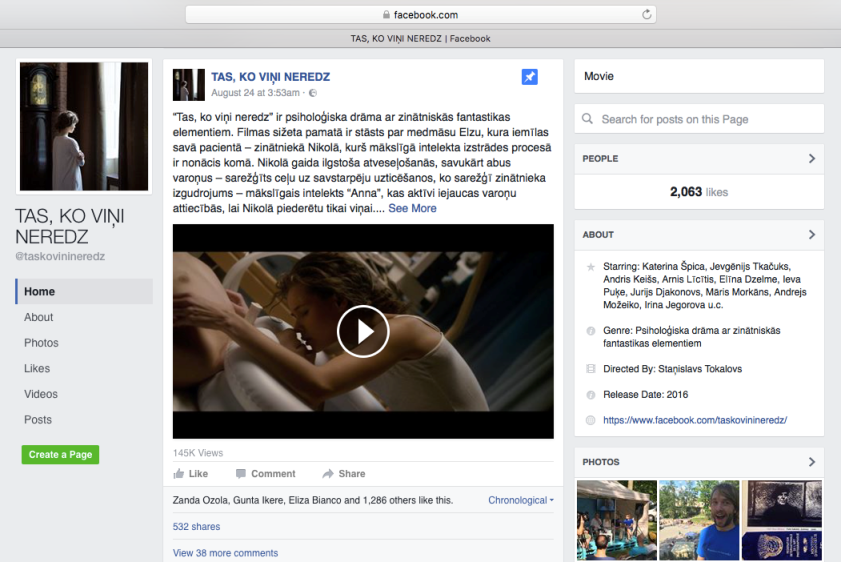This screenshot has width=841, height=562.
Task: Click the Gunta Ikere name in likes
Action: 259,500
